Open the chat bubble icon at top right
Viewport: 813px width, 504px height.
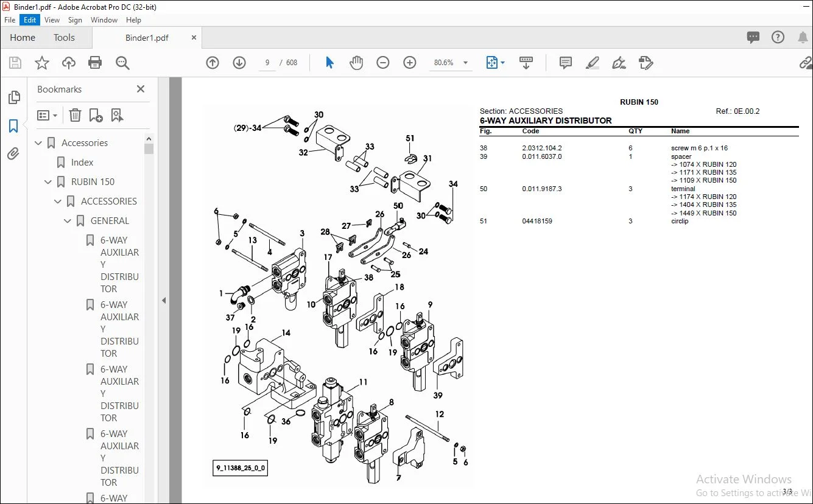pyautogui.click(x=753, y=38)
